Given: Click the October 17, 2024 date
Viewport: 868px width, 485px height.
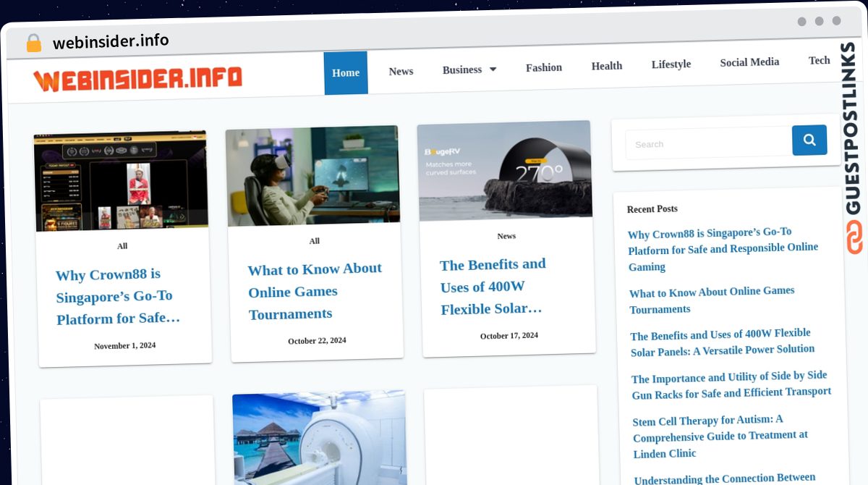Looking at the screenshot, I should point(509,336).
